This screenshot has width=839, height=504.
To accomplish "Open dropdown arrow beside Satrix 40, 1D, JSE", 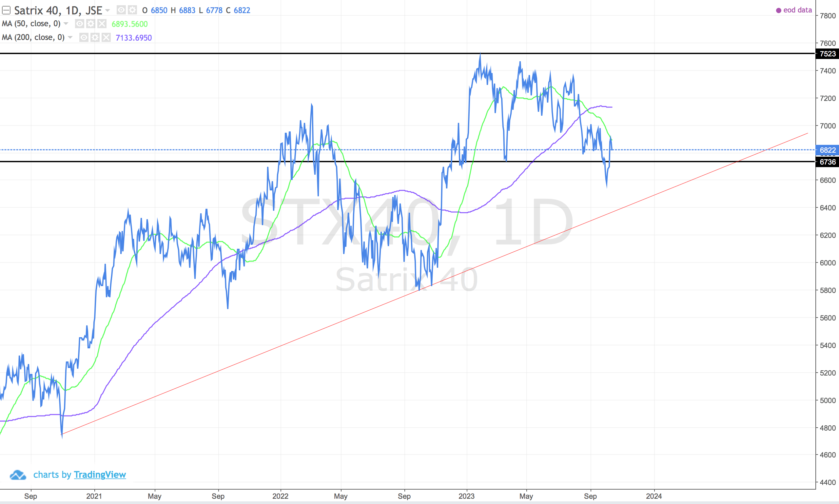I will pos(108,10).
